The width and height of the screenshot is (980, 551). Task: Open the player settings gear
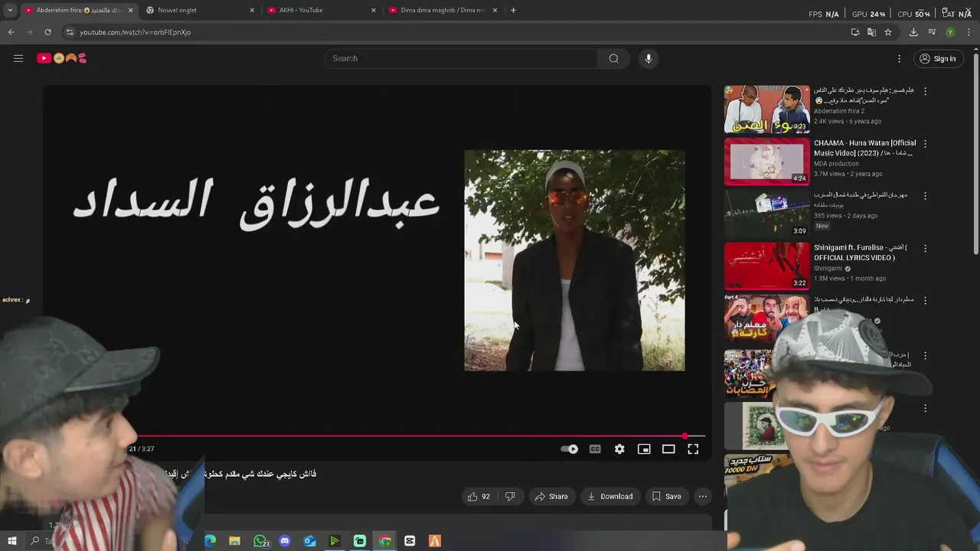coord(619,449)
